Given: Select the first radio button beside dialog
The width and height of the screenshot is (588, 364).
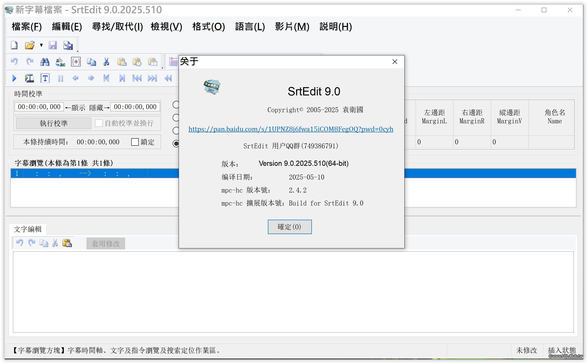Looking at the screenshot, I should point(176,105).
